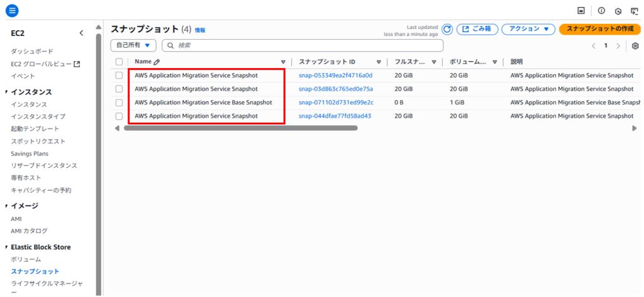644x297 pixels.
Task: Click the 説明 column header
Action: 516,62
